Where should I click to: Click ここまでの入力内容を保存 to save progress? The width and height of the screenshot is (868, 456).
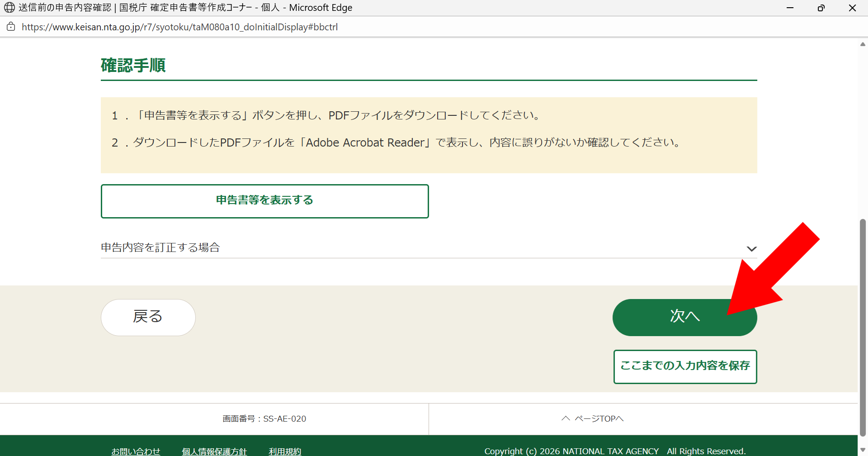tap(684, 366)
